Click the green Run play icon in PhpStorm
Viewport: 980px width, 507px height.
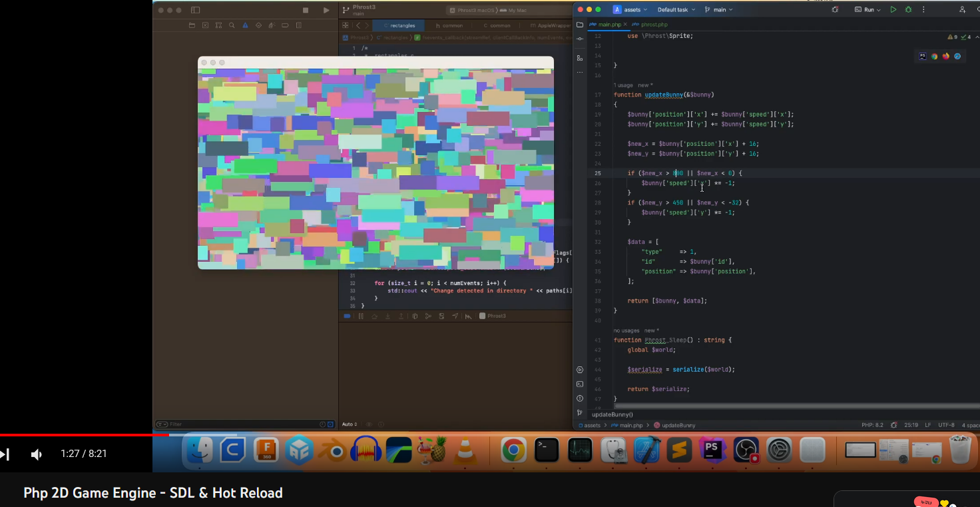(x=893, y=10)
